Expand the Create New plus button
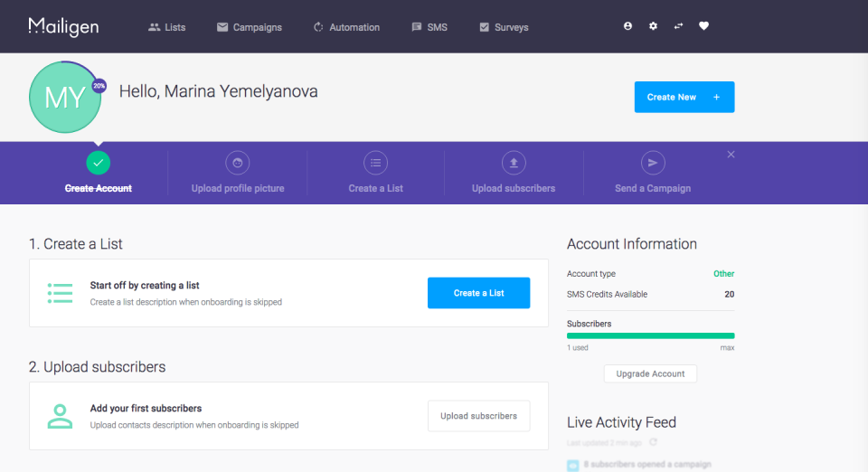 tap(684, 97)
